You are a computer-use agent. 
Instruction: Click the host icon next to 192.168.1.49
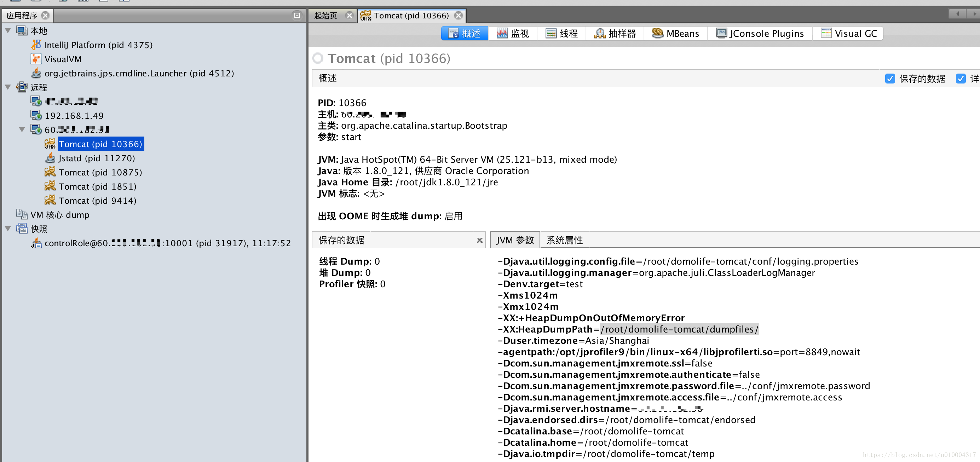coord(36,115)
